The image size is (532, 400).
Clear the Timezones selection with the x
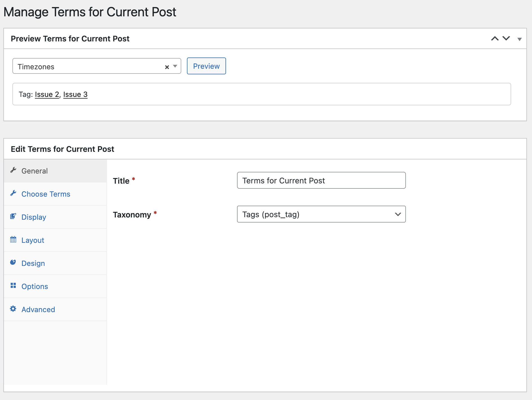pyautogui.click(x=167, y=67)
